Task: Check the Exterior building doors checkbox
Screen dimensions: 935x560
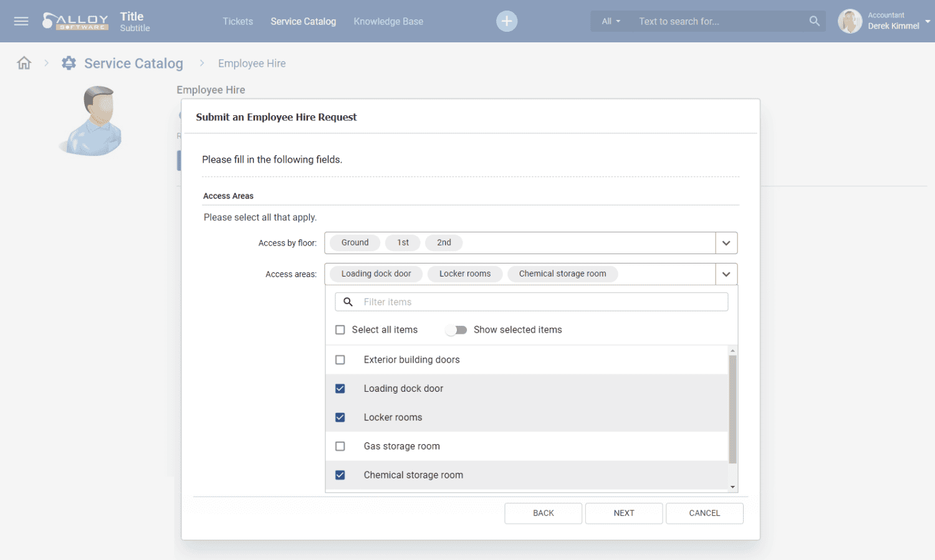Action: pos(340,359)
